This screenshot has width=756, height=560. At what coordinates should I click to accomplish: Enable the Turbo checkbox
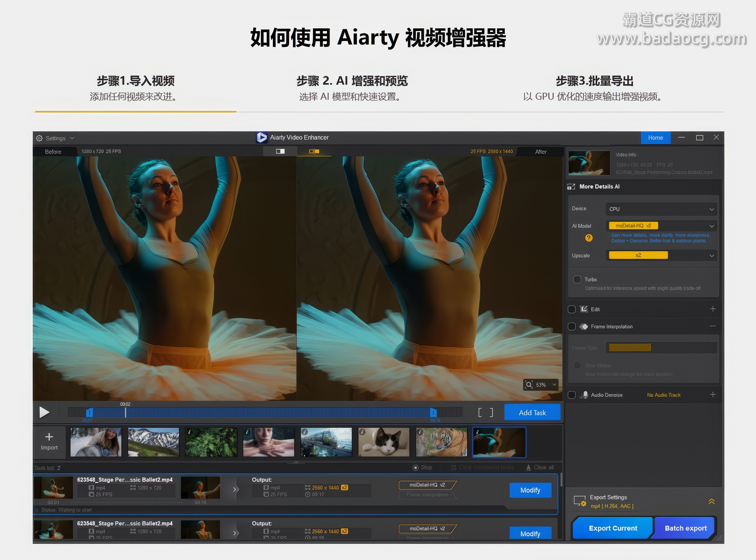[x=577, y=279]
